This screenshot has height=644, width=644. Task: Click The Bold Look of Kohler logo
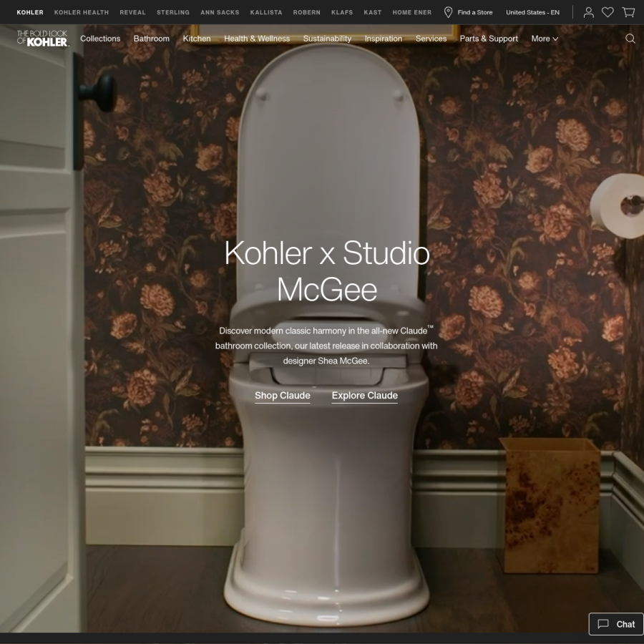click(x=42, y=38)
